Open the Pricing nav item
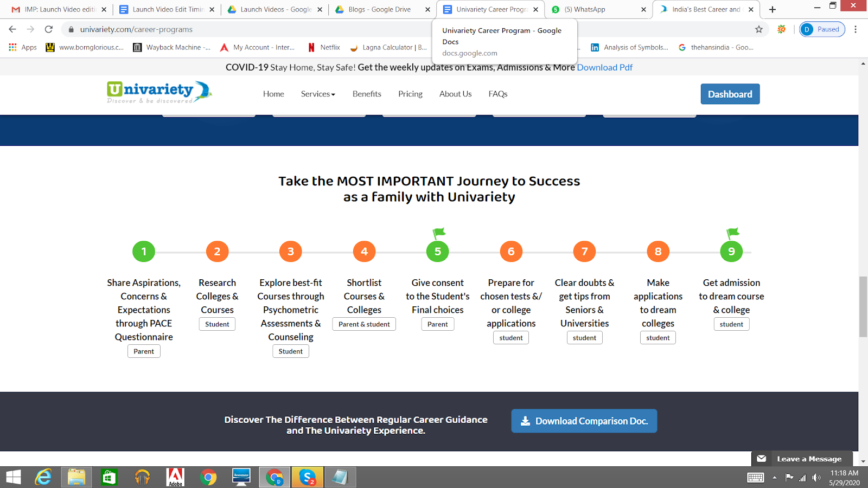The width and height of the screenshot is (868, 488). click(x=410, y=94)
